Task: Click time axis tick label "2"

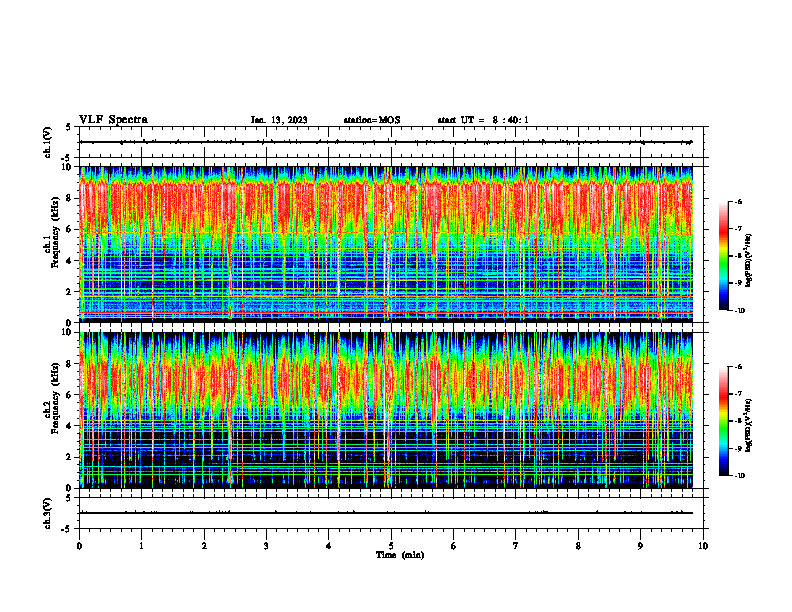Action: 204,546
